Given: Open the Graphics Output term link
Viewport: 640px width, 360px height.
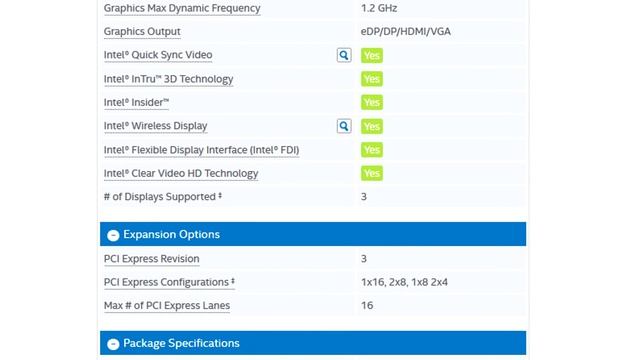Looking at the screenshot, I should (142, 31).
